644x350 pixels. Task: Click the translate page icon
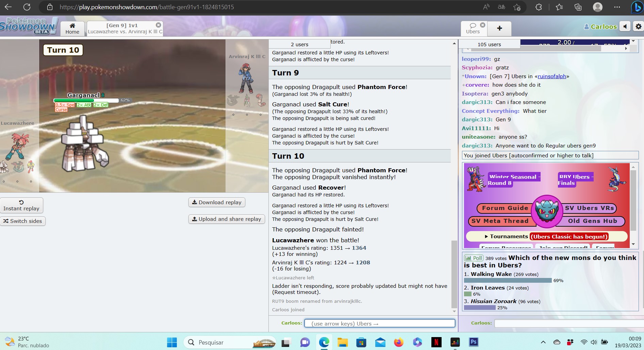[501, 7]
